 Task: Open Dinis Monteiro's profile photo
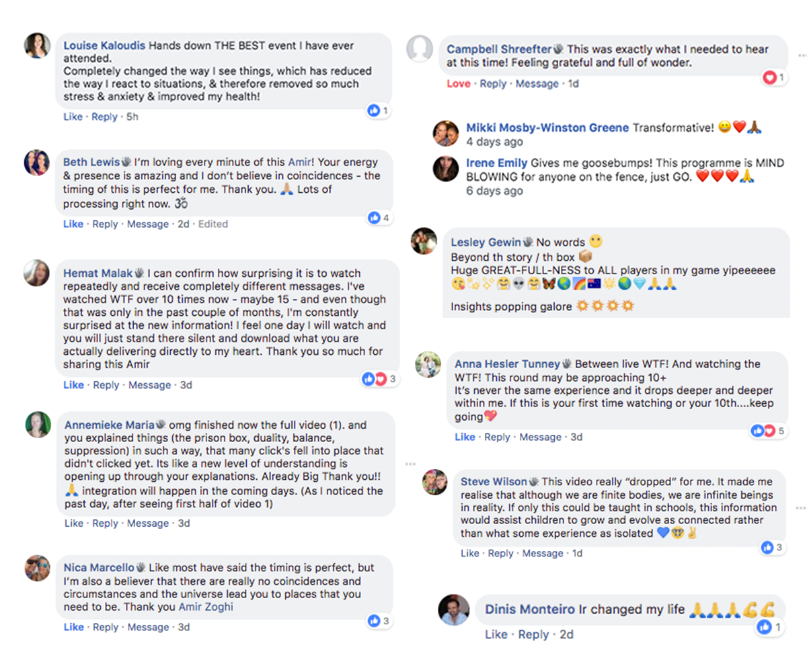tap(453, 610)
